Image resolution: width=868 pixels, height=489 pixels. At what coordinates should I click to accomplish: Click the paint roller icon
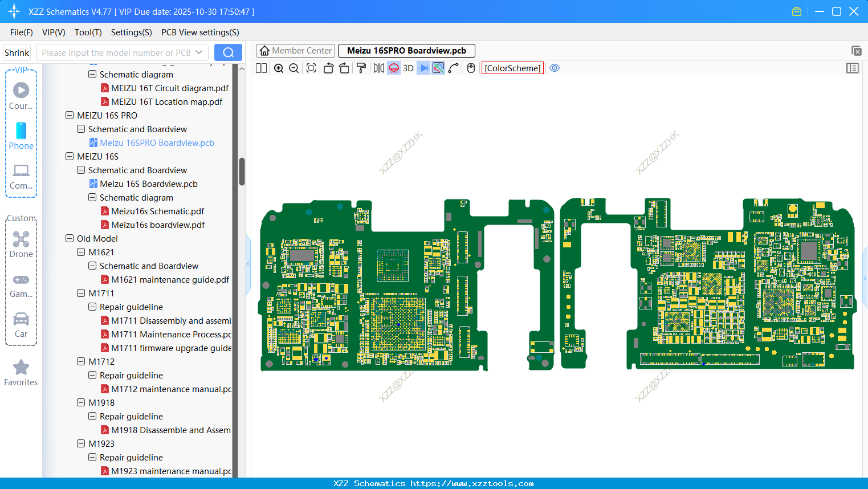point(361,68)
